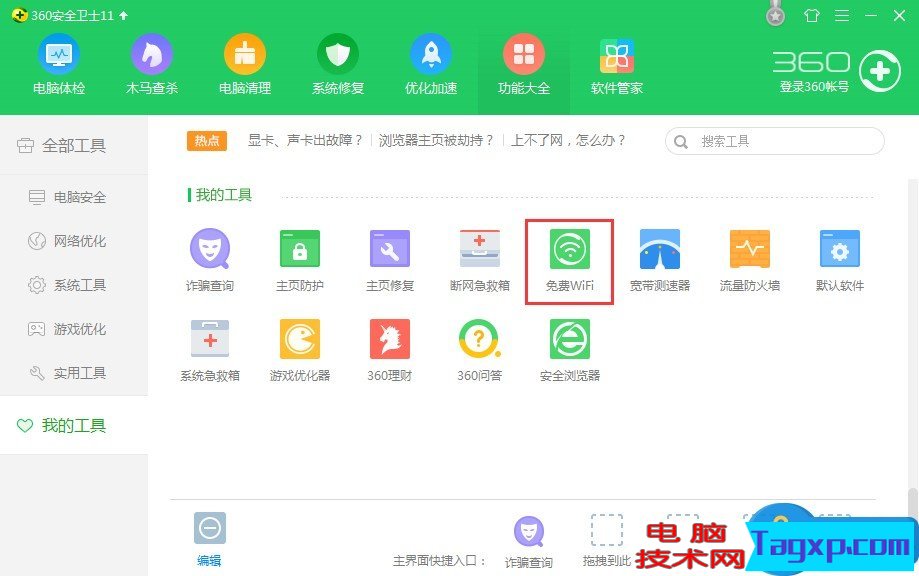919x576 pixels.
Task: Launch 游戏优化器 game optimizer tool
Action: pyautogui.click(x=299, y=350)
